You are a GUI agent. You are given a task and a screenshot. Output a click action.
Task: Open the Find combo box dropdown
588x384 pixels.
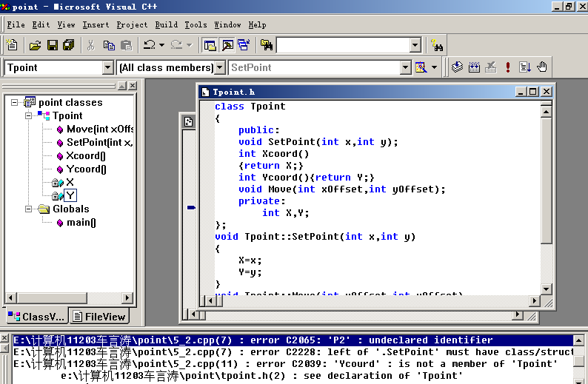tap(415, 45)
